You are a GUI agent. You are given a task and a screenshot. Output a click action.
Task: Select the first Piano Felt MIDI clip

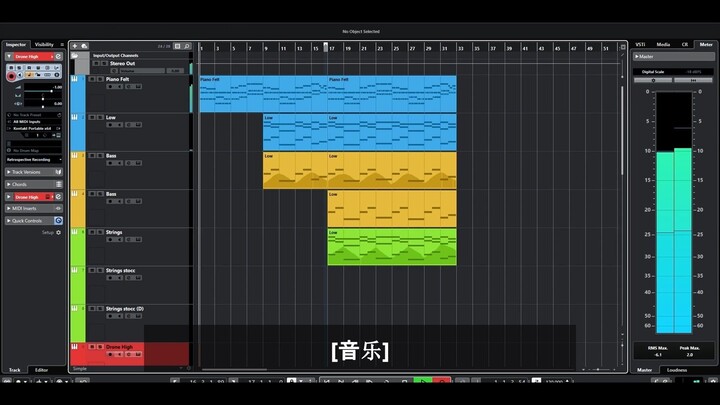pyautogui.click(x=263, y=94)
